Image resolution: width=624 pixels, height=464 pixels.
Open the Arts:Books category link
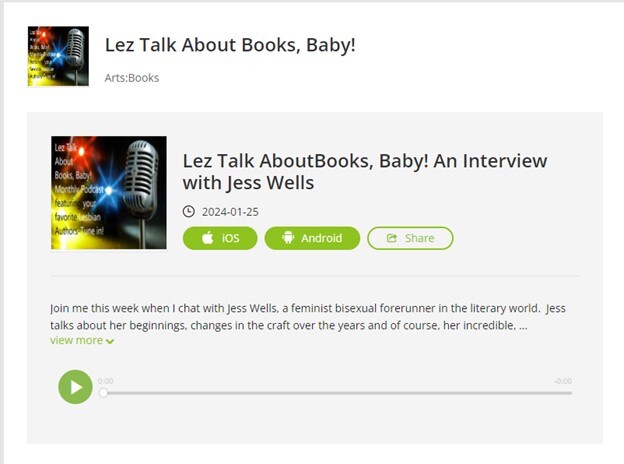(x=132, y=78)
